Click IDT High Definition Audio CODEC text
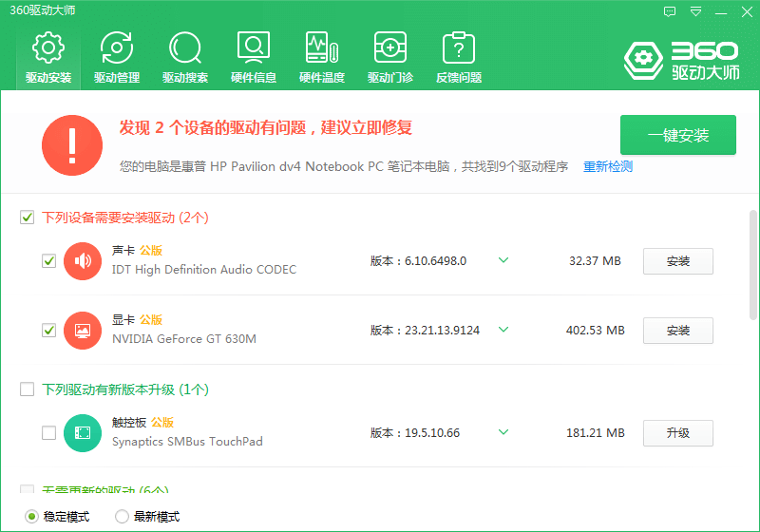This screenshot has height=532, width=760. coord(204,270)
